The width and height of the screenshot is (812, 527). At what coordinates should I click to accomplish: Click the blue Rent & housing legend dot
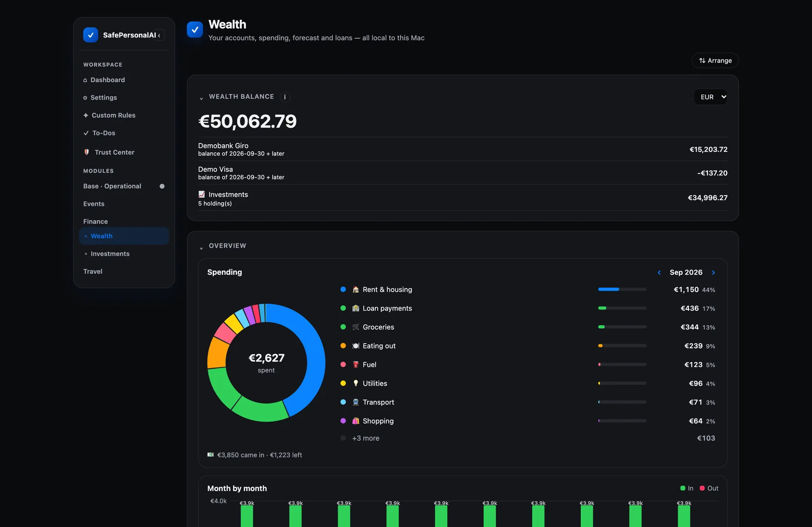[x=343, y=289]
